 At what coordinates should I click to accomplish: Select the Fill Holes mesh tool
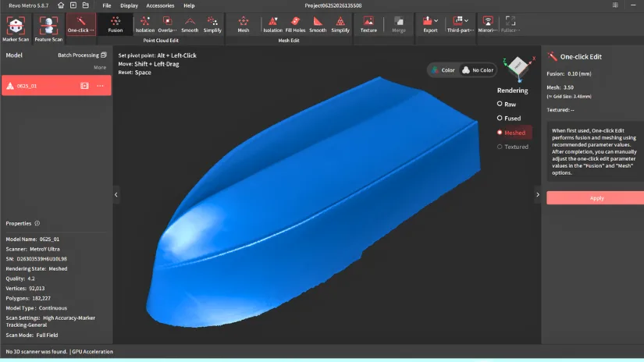(x=295, y=25)
